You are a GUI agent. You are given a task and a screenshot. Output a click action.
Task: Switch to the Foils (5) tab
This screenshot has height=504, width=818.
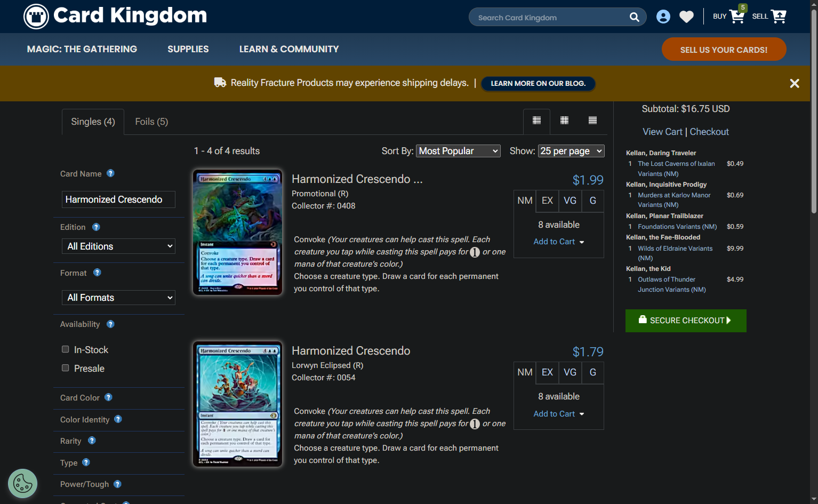[x=151, y=122]
